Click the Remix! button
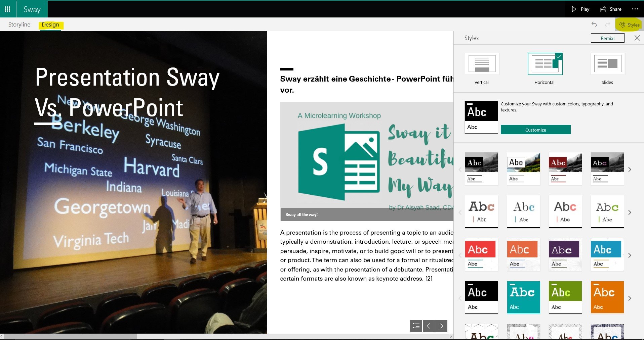Screen dimensions: 644x340 click(x=607, y=38)
